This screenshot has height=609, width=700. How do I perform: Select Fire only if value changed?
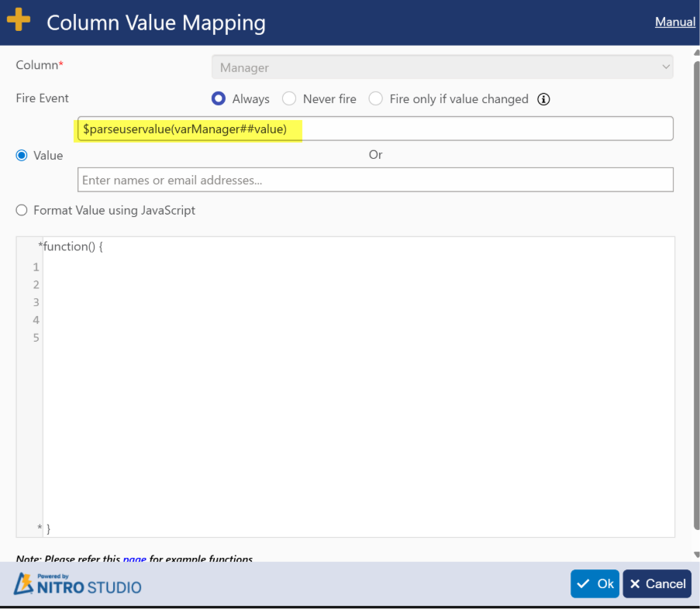pyautogui.click(x=376, y=99)
